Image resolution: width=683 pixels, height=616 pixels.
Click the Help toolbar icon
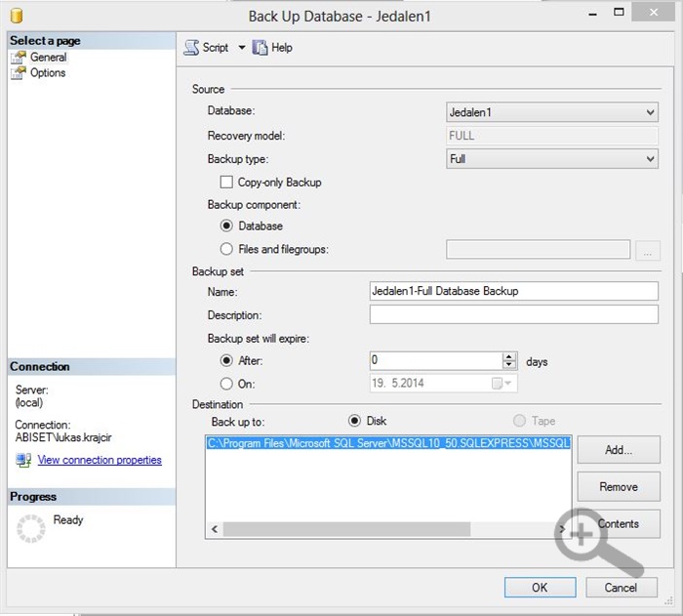[x=261, y=47]
